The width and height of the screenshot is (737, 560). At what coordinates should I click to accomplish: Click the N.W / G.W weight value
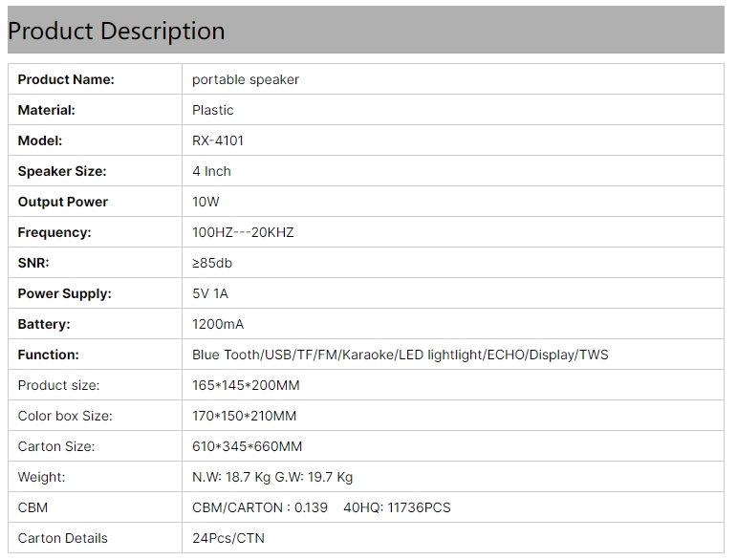tap(272, 477)
